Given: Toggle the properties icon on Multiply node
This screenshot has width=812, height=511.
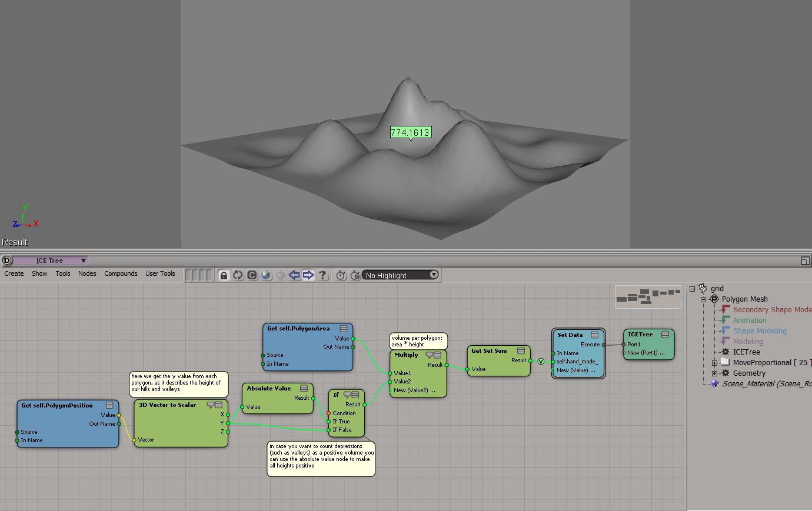Looking at the screenshot, I should [x=438, y=355].
